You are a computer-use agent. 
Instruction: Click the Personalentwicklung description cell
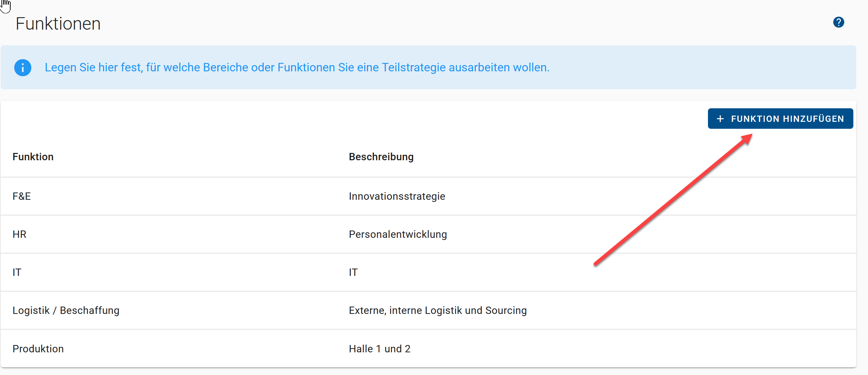(398, 235)
